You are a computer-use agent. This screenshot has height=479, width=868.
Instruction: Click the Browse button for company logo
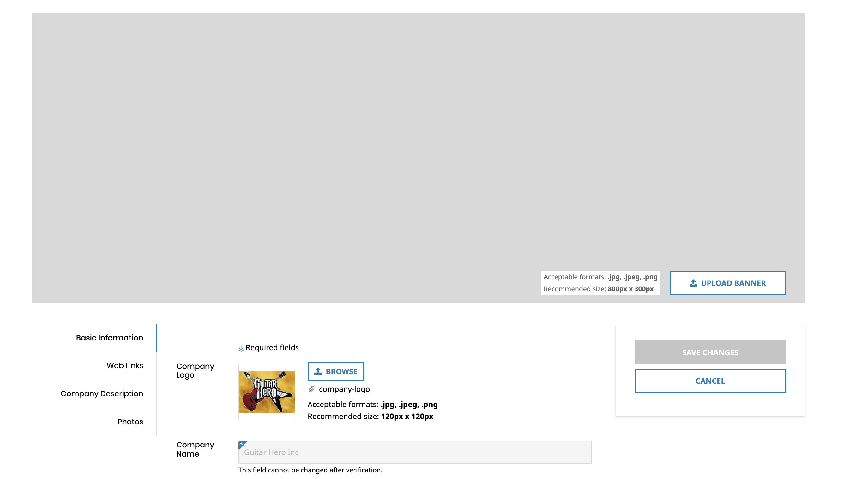point(336,371)
